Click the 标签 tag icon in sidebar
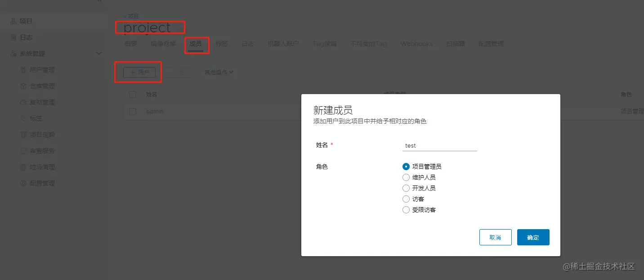 pyautogui.click(x=24, y=118)
